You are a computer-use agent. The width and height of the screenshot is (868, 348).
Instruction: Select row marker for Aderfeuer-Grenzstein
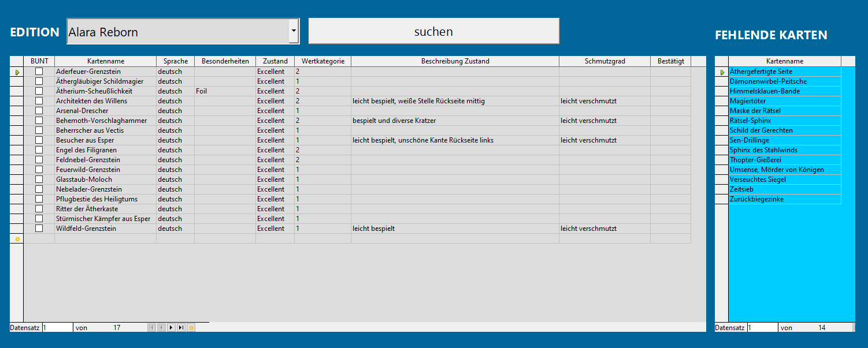17,72
